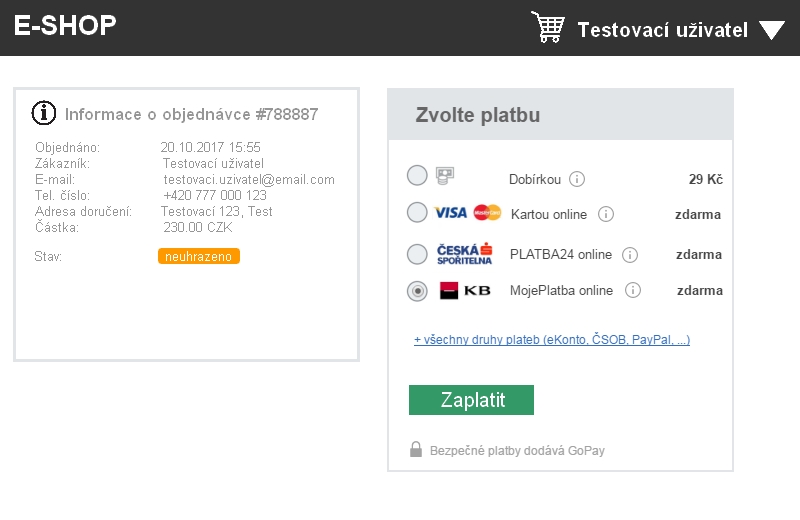Open the shopping cart icon
Image resolution: width=800 pixels, height=520 pixels.
pos(548,27)
